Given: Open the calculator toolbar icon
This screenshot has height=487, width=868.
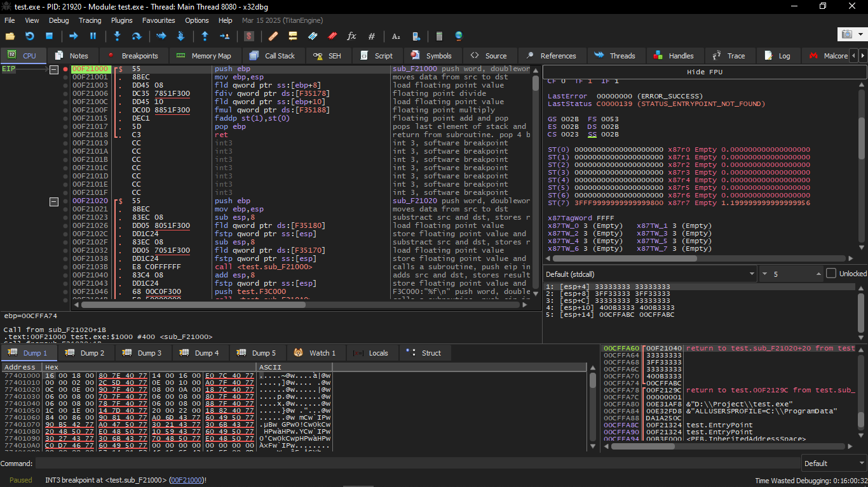Looking at the screenshot, I should 439,36.
